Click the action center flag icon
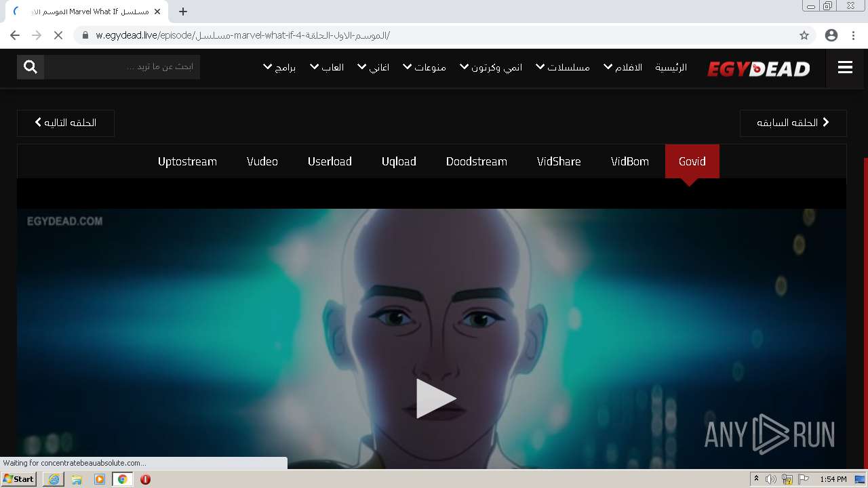The width and height of the screenshot is (868, 488). coord(804,479)
